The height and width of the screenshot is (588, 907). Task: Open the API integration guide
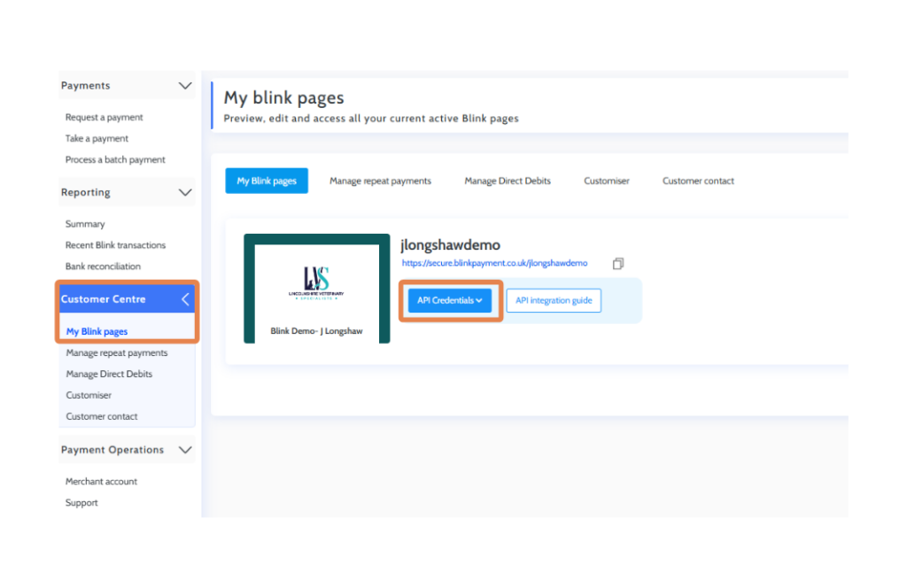tap(554, 300)
